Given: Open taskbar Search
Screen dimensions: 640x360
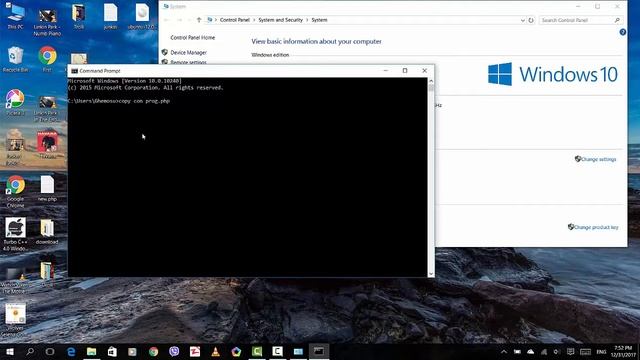Looking at the screenshot, I should [30, 351].
